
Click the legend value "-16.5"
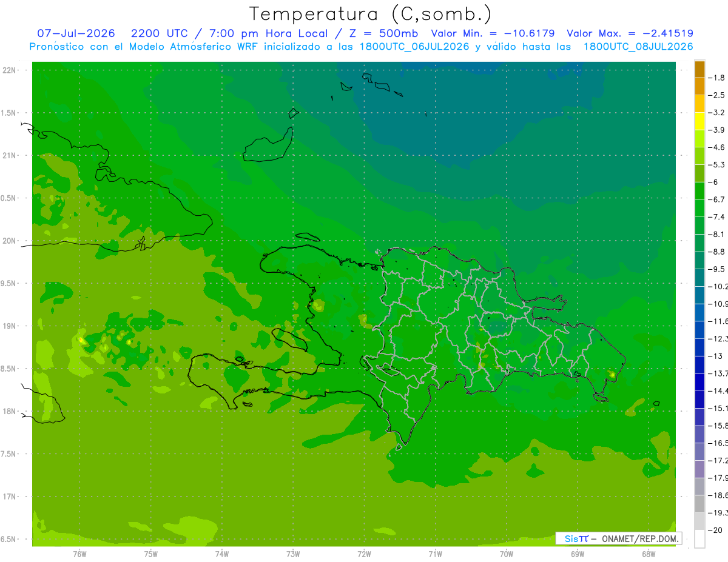(718, 444)
